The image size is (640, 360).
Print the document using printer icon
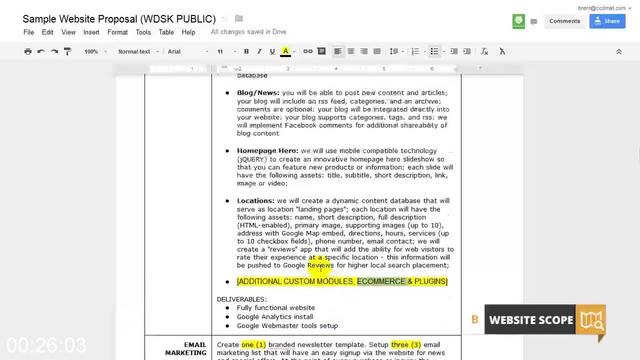click(x=28, y=51)
